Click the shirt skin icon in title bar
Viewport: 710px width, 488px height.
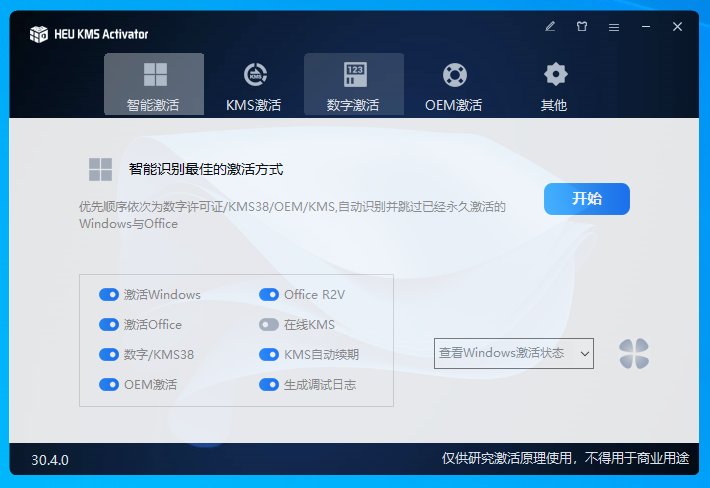tap(582, 27)
